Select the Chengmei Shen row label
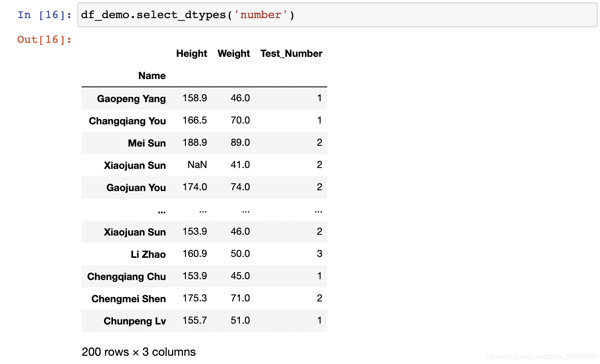The width and height of the screenshot is (600, 364). (129, 299)
